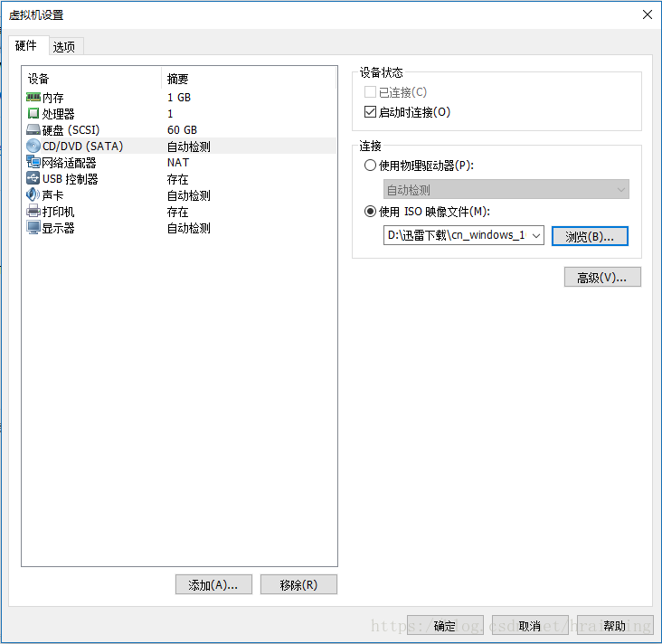Click the Browse (浏览) button

[590, 236]
